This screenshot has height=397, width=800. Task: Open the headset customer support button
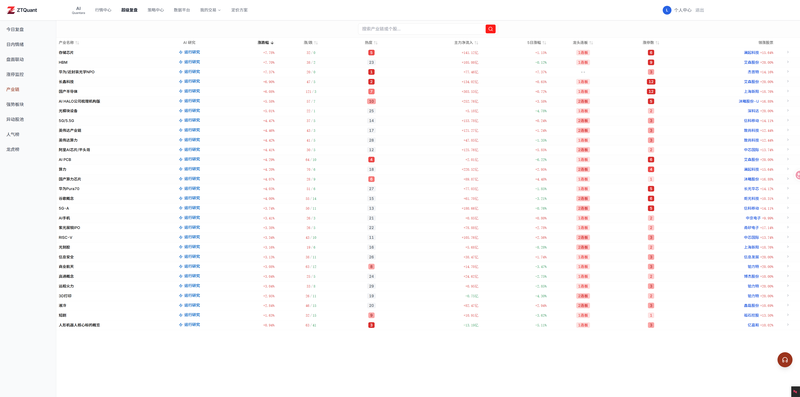[x=785, y=360]
